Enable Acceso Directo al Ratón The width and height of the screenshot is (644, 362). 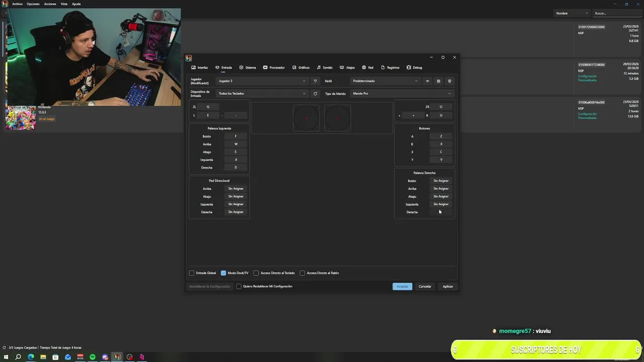(x=302, y=273)
